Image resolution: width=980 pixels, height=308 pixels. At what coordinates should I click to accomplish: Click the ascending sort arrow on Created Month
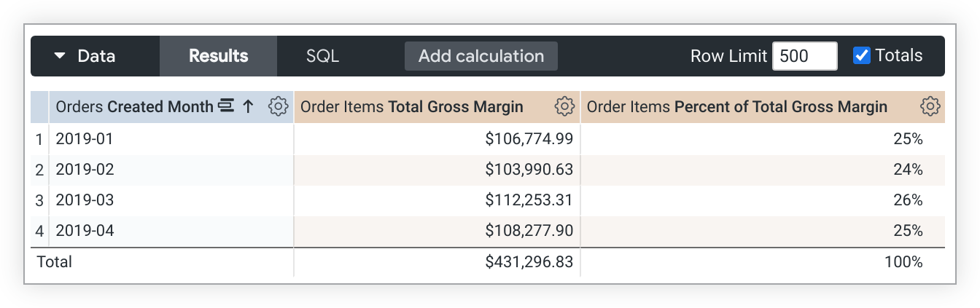pyautogui.click(x=248, y=107)
